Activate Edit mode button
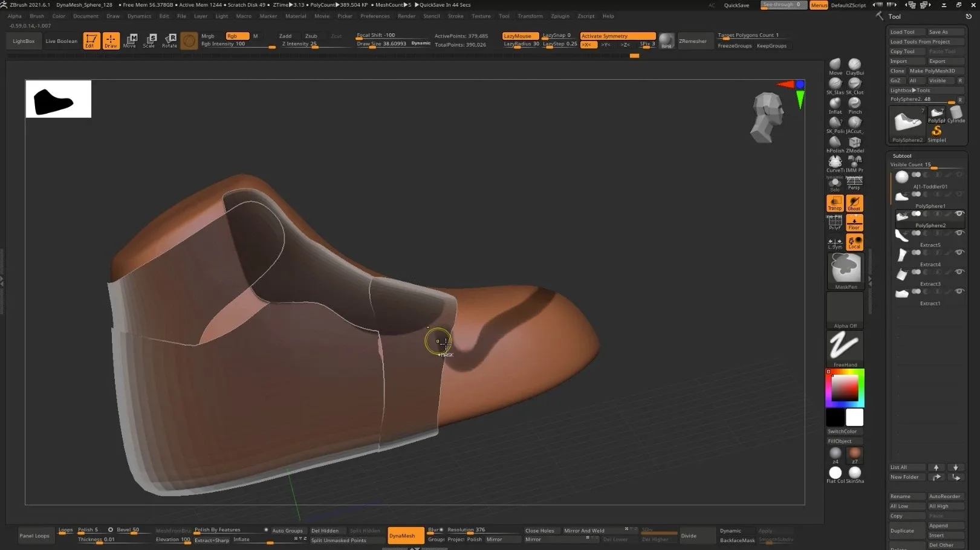 (x=91, y=40)
